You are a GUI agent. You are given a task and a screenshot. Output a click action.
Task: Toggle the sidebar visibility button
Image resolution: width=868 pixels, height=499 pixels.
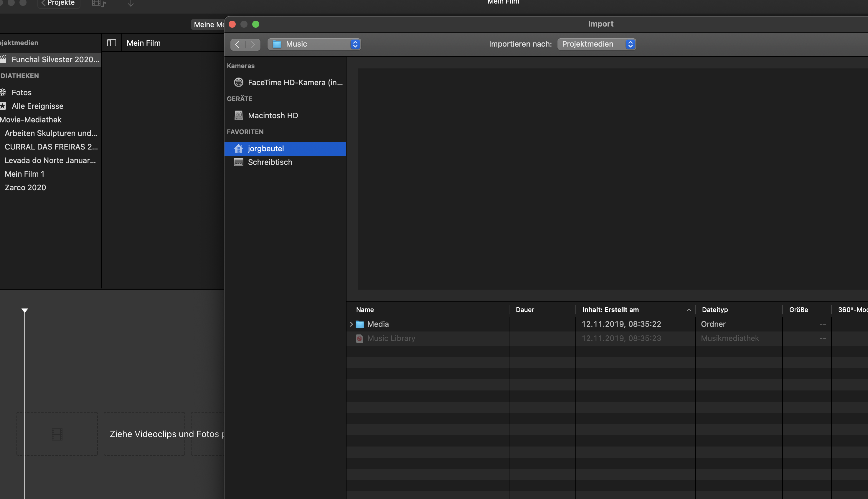tap(111, 43)
